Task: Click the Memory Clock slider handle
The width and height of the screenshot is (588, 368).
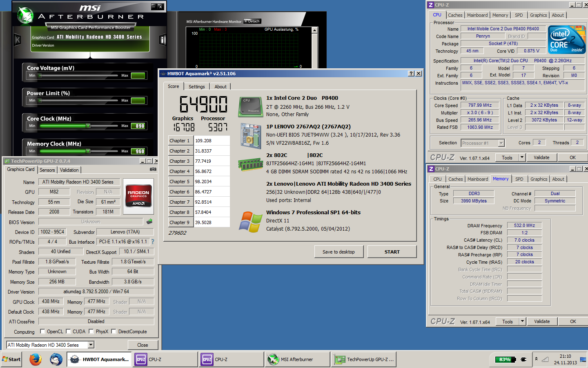Action: [88, 151]
